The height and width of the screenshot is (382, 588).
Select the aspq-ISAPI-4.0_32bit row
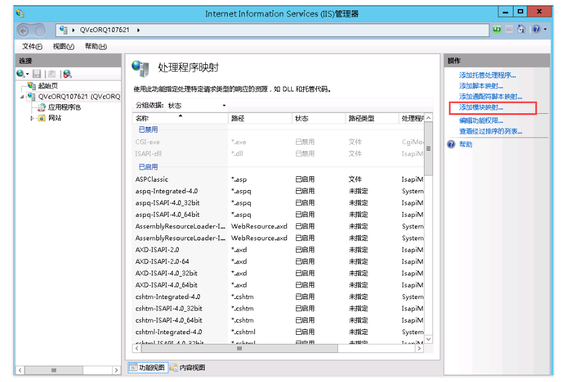(x=278, y=203)
